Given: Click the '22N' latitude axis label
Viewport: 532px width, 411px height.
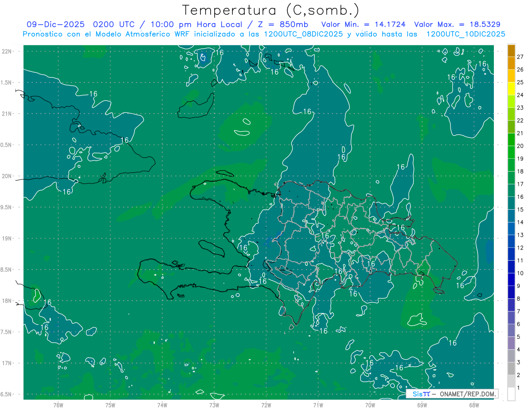Looking at the screenshot, I should point(8,51).
